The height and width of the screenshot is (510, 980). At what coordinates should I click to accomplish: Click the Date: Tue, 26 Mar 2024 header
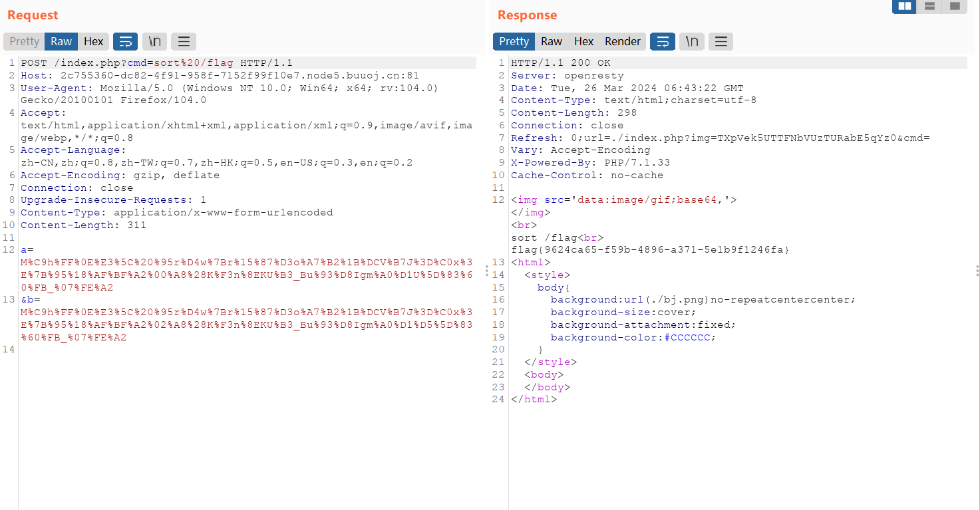tap(627, 88)
